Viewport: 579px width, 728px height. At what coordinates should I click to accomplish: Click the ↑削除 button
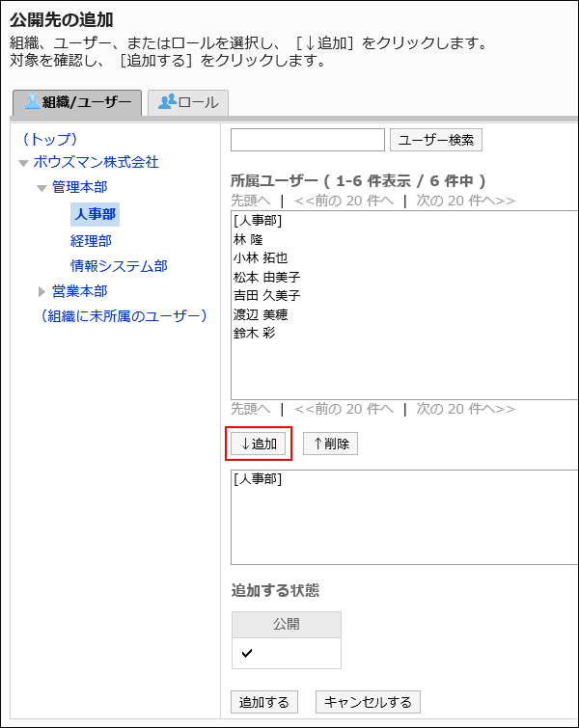pyautogui.click(x=330, y=444)
